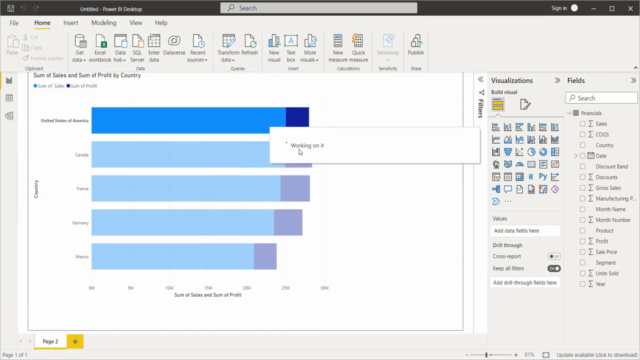Click Add drill-through fields here well
This screenshot has width=640, height=360.
(525, 282)
